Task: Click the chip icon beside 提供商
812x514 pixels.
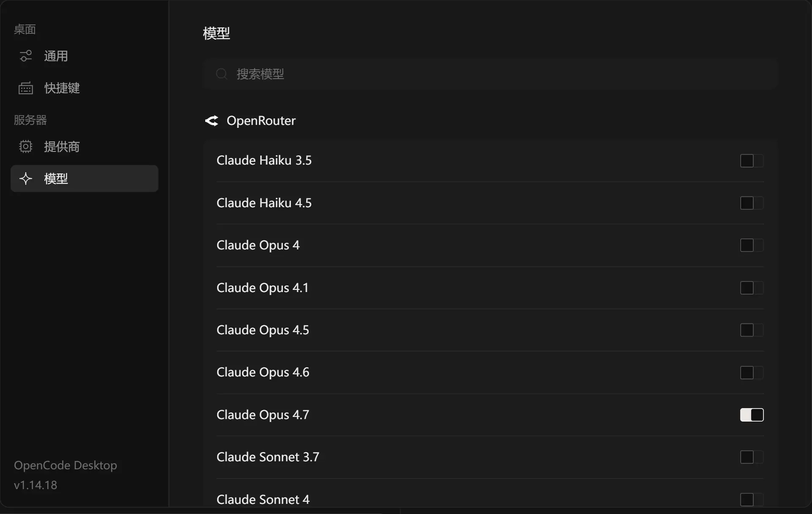Action: coord(26,146)
